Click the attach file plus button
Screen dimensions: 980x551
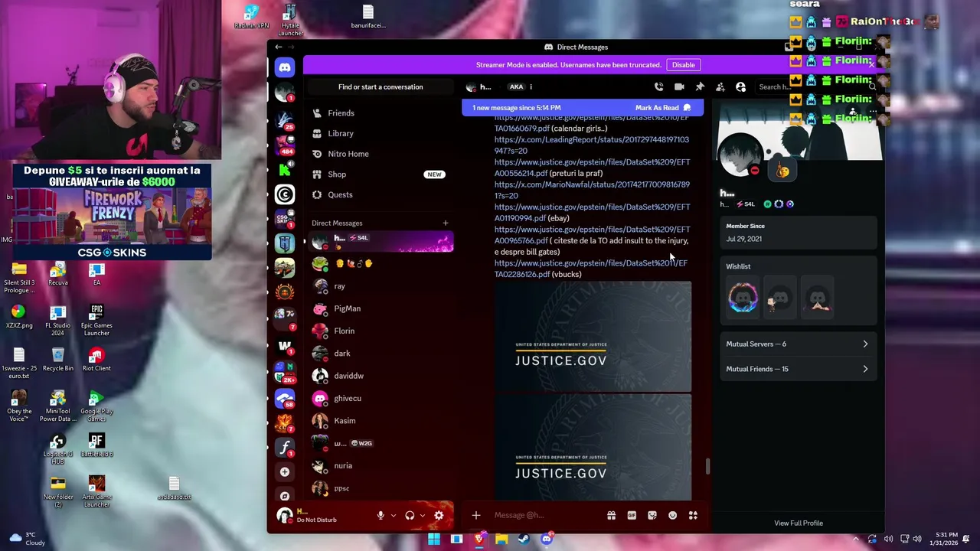pyautogui.click(x=475, y=516)
